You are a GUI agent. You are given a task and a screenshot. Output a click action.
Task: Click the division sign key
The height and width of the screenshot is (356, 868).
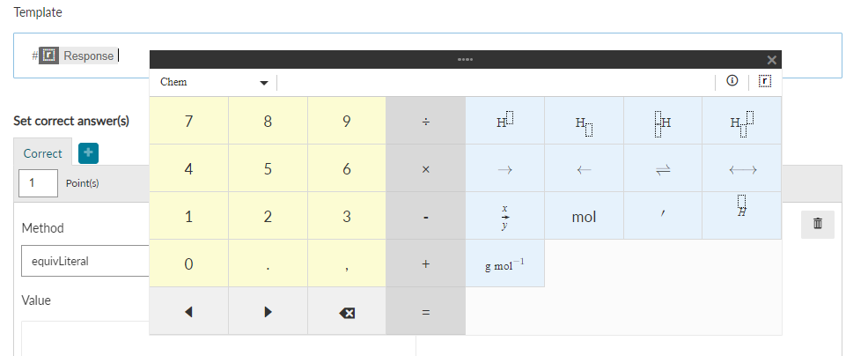426,121
